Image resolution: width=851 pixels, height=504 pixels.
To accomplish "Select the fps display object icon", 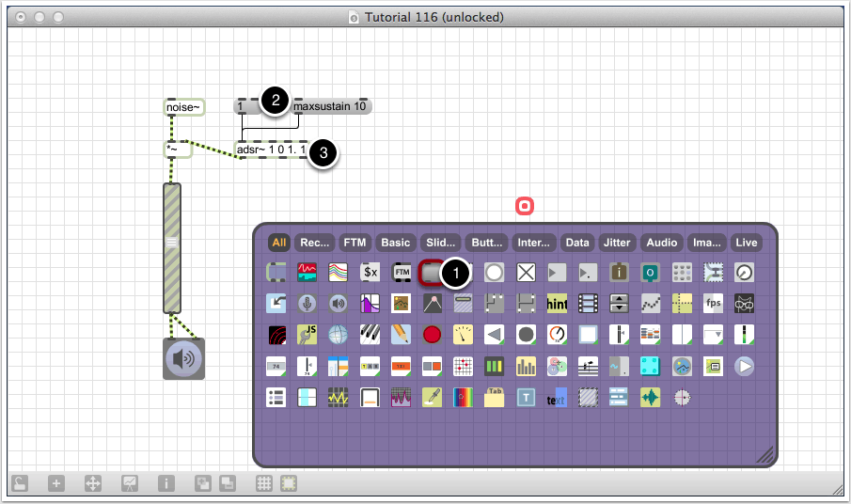I will click(x=713, y=304).
